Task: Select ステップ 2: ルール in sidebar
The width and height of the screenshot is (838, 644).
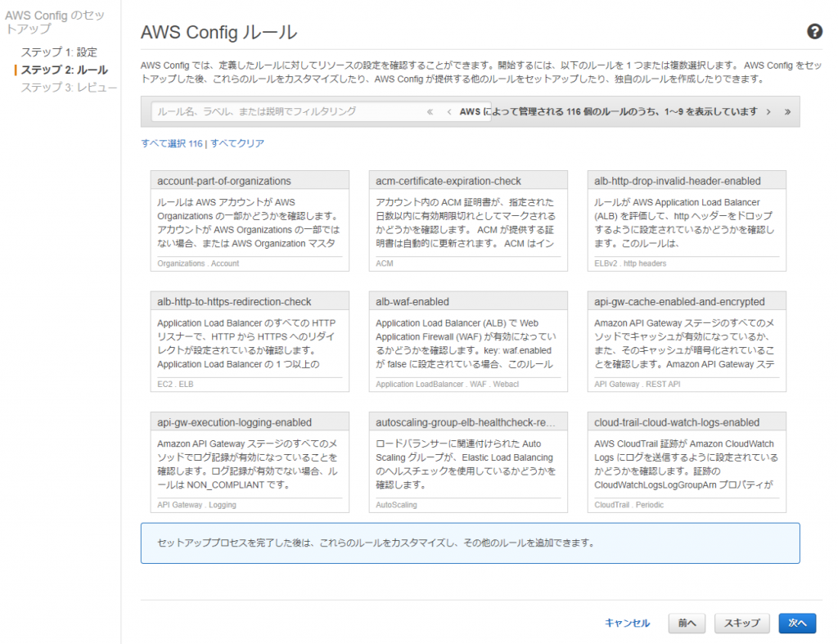Action: pos(64,70)
